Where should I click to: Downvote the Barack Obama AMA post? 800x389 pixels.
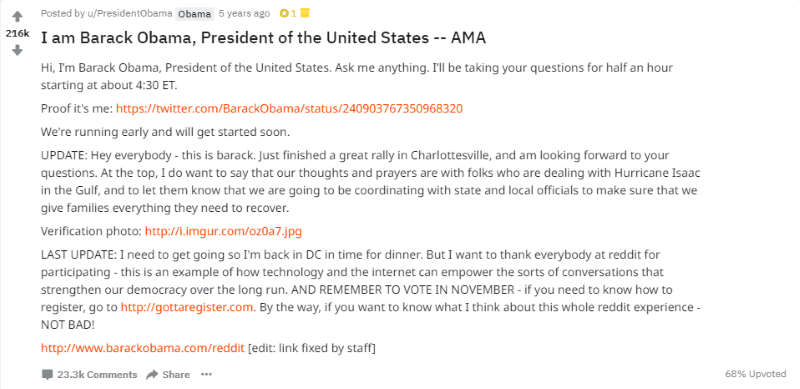tap(17, 50)
